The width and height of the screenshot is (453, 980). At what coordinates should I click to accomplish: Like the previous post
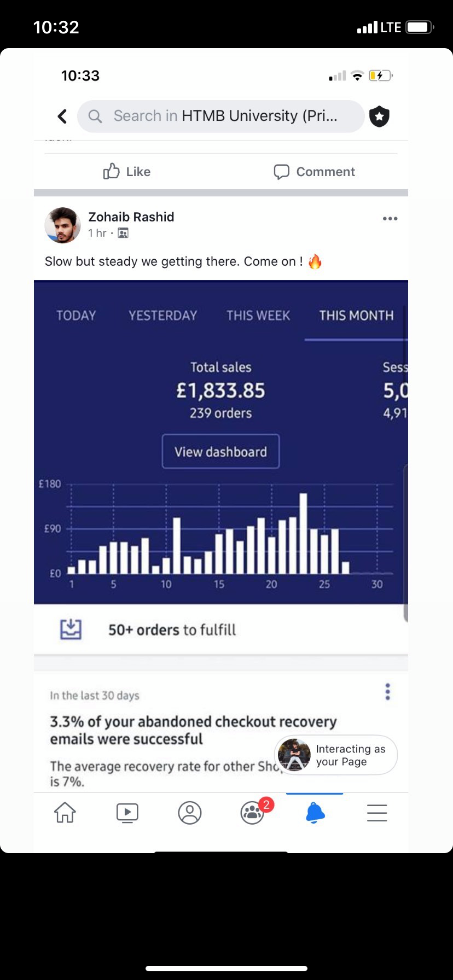[x=127, y=172]
